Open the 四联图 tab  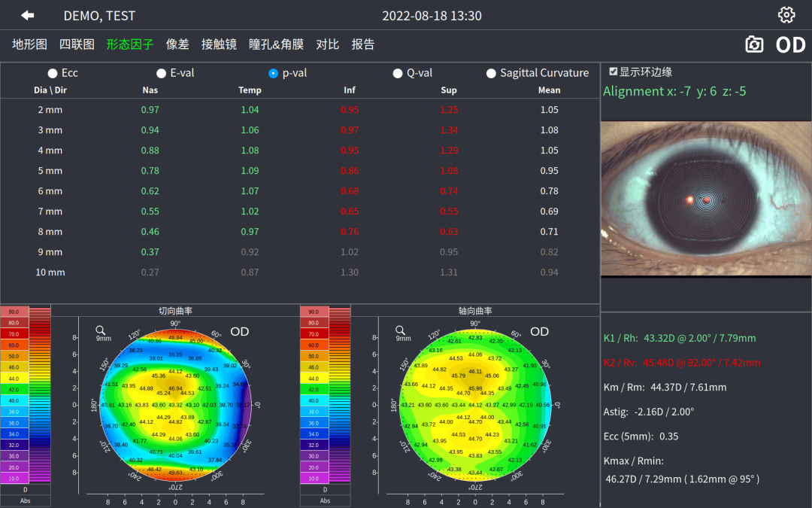(77, 44)
